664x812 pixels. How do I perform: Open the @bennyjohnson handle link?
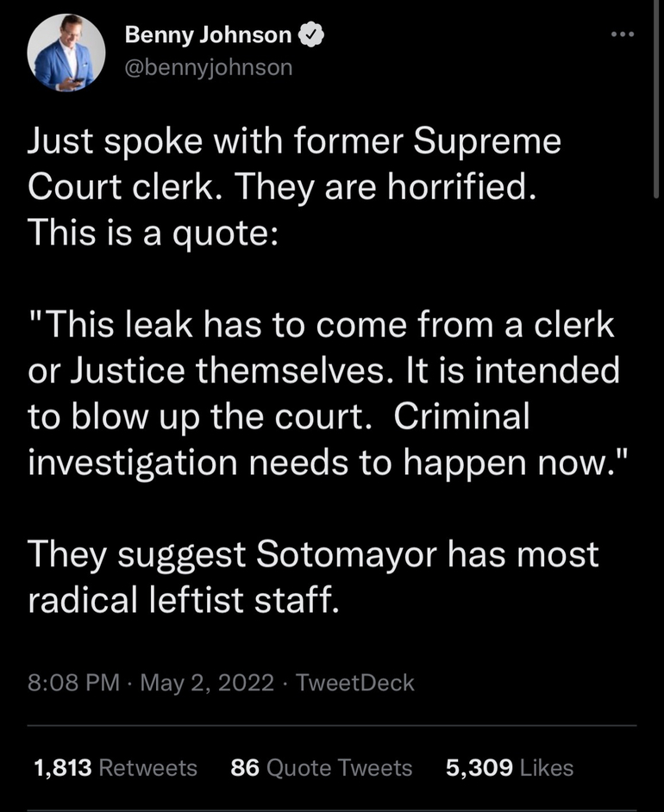click(209, 66)
